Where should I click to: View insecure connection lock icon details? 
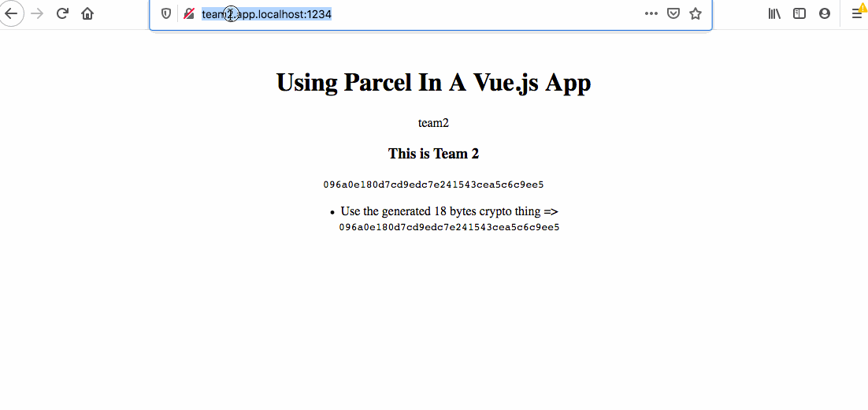(189, 14)
